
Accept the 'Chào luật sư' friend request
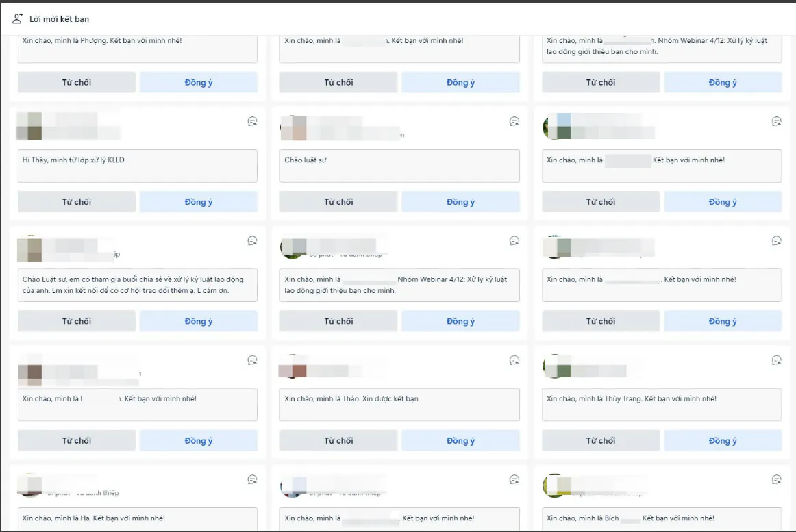click(460, 202)
